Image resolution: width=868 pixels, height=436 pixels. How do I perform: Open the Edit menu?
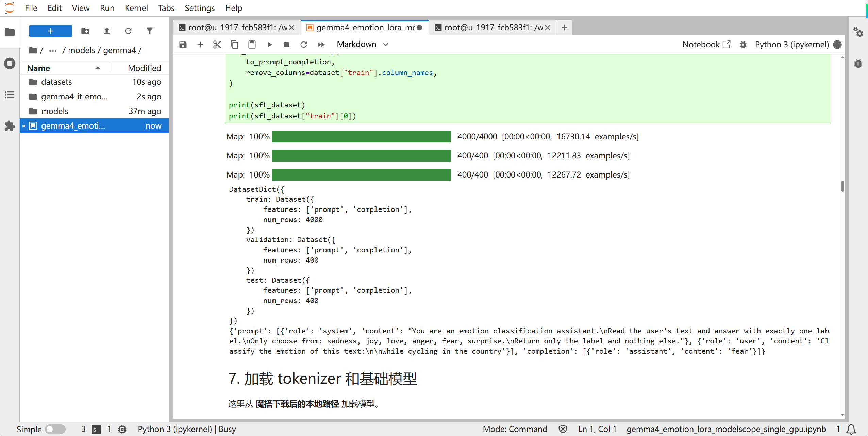54,8
